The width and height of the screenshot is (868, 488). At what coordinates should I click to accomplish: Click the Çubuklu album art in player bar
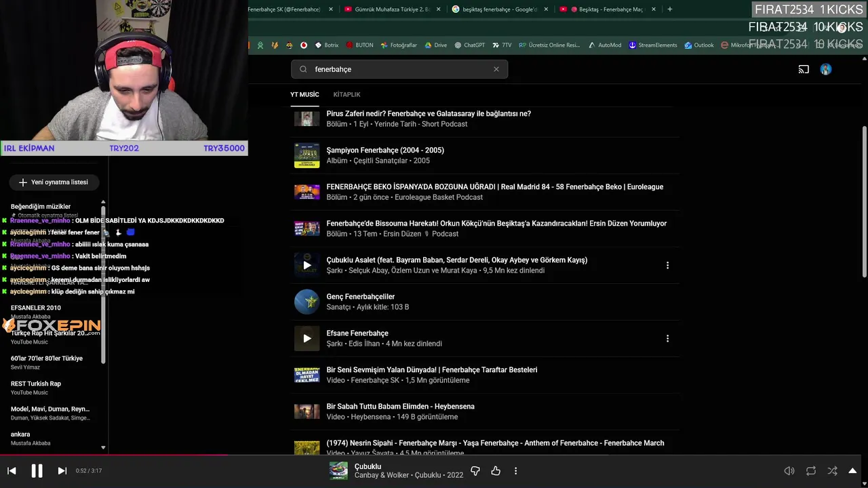click(x=338, y=470)
